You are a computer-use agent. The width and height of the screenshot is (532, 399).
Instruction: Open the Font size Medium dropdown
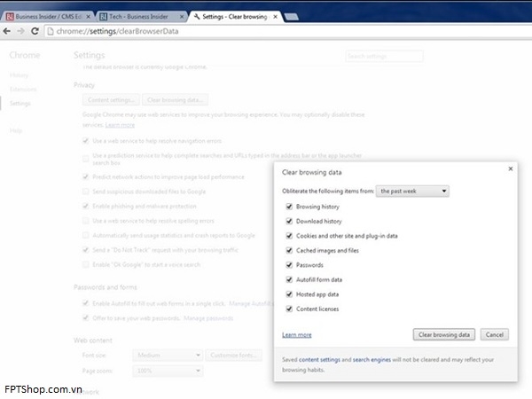click(x=168, y=356)
